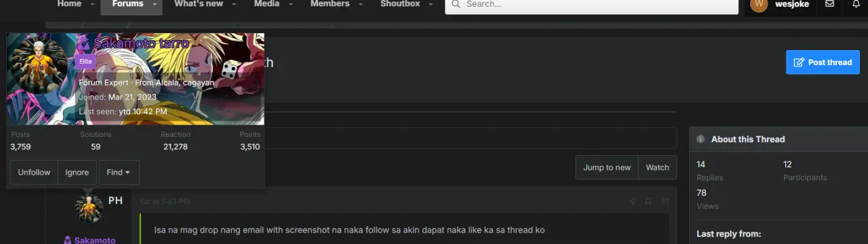Open the inbox envelope icon
Image resolution: width=868 pixels, height=244 pixels.
pos(829,4)
